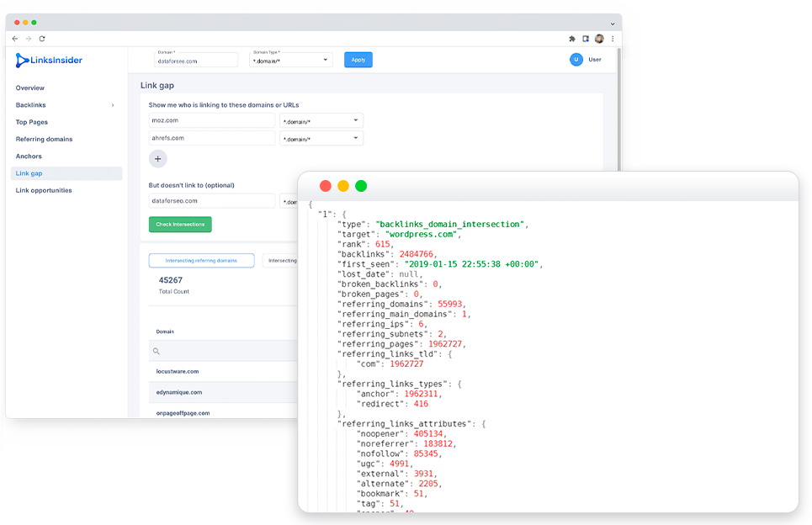812x525 pixels.
Task: Click the blue User avatar circle
Action: pyautogui.click(x=576, y=60)
